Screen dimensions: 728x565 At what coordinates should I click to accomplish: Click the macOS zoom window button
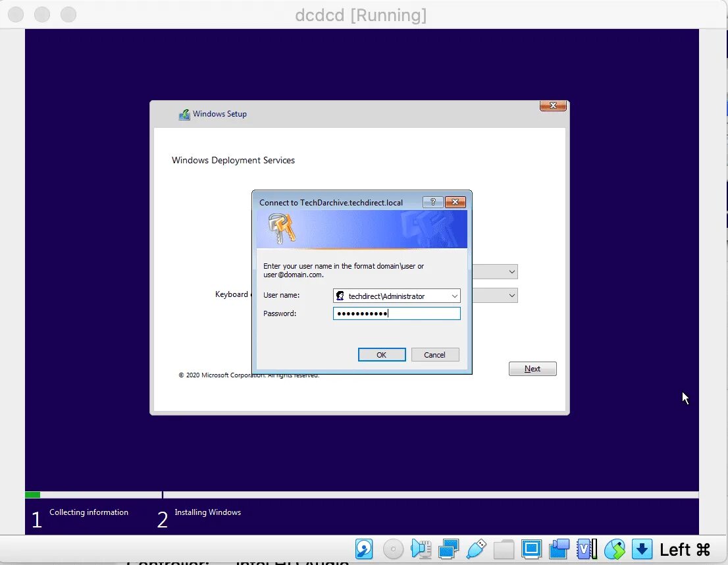click(68, 14)
